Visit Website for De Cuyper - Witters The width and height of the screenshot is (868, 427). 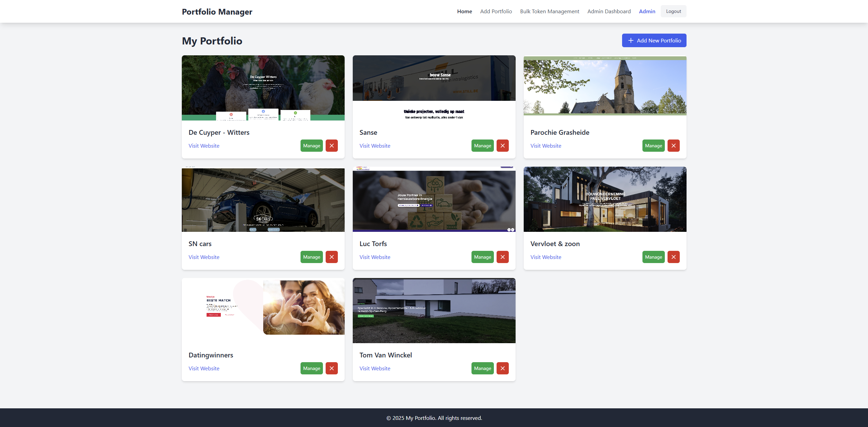[x=204, y=146]
